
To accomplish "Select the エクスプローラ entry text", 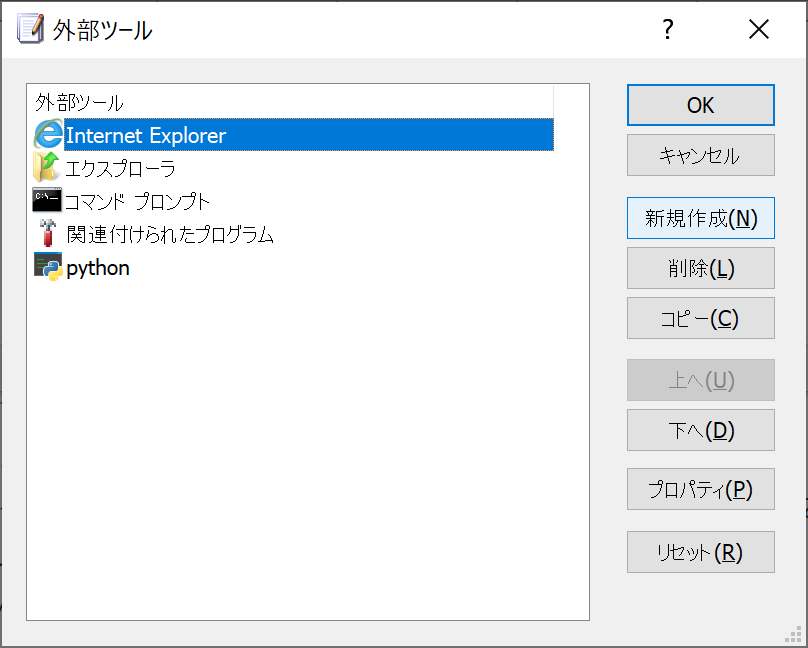I will (120, 168).
